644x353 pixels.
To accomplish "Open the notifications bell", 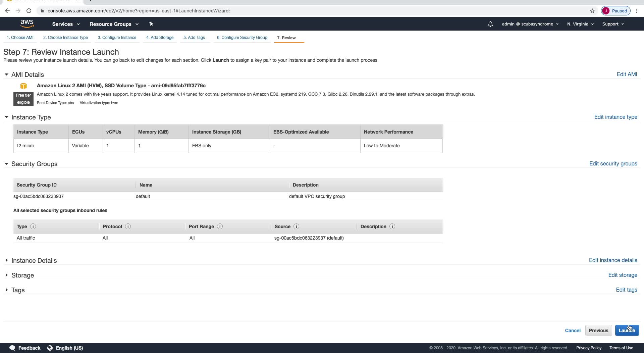I will point(490,24).
